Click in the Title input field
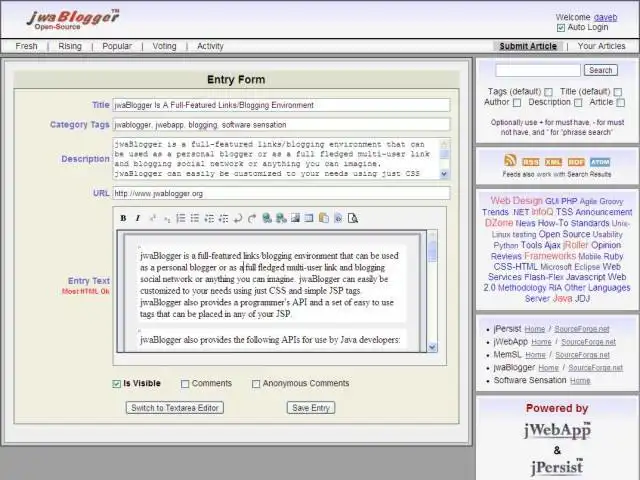This screenshot has width=640, height=480. (x=281, y=105)
